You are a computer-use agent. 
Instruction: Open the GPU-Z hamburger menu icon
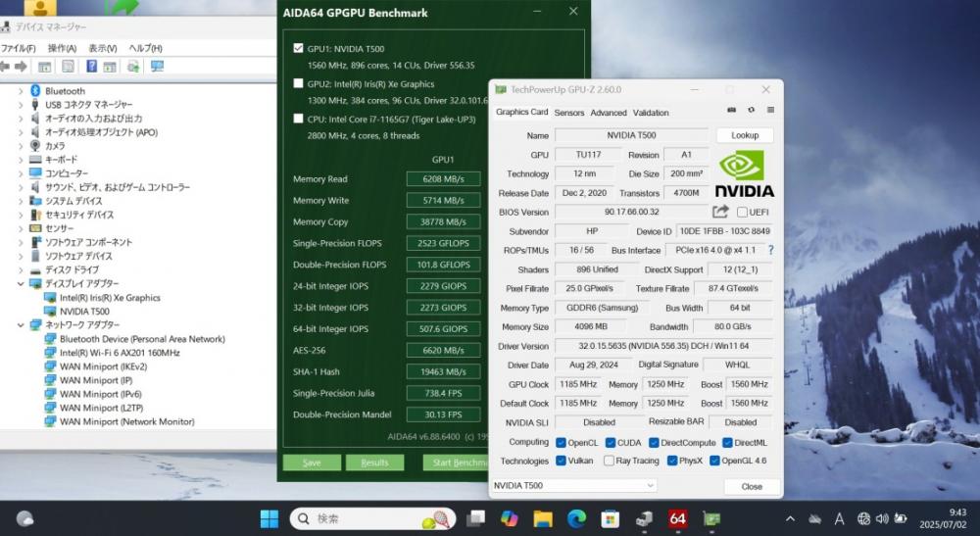[x=770, y=110]
